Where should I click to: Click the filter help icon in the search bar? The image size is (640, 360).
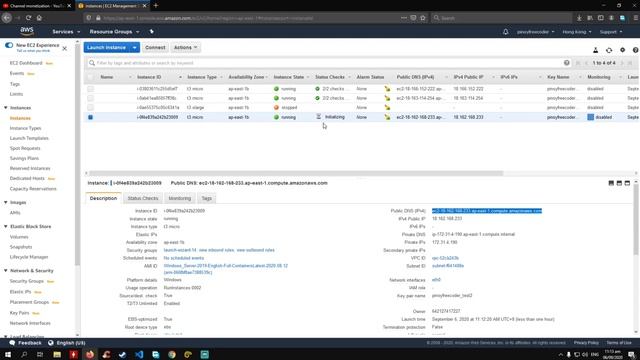tap(567, 63)
